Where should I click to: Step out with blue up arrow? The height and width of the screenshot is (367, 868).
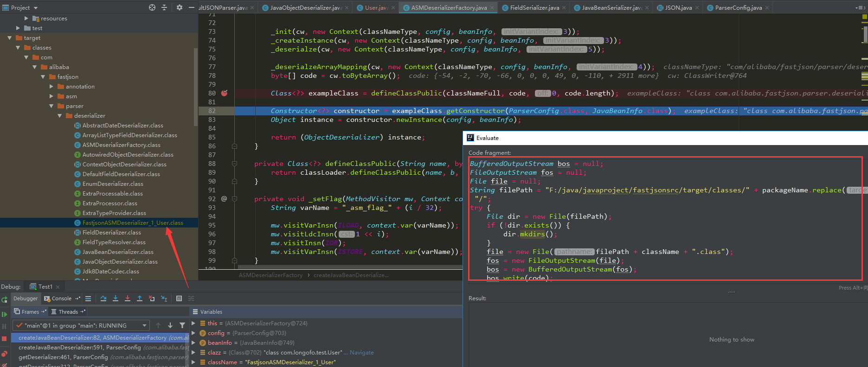pyautogui.click(x=140, y=298)
